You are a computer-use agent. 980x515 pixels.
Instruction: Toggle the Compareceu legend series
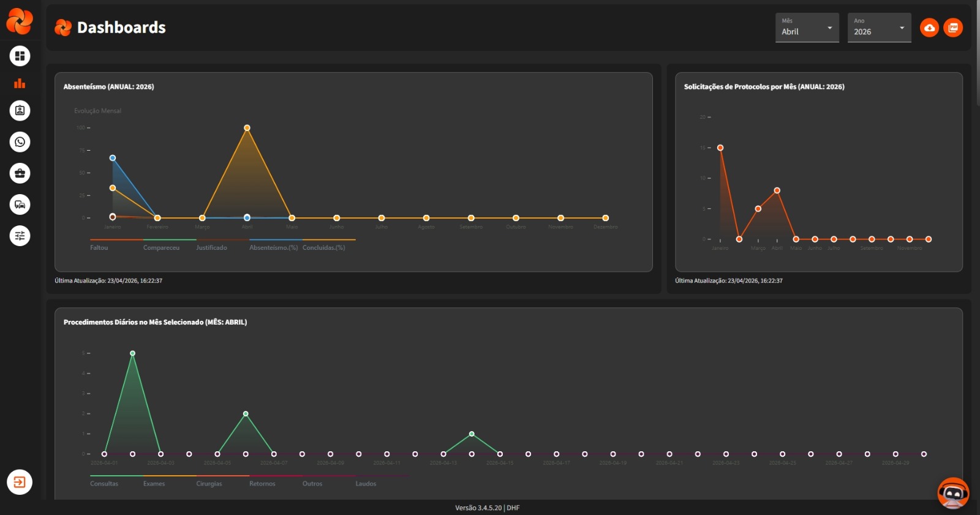click(x=161, y=247)
